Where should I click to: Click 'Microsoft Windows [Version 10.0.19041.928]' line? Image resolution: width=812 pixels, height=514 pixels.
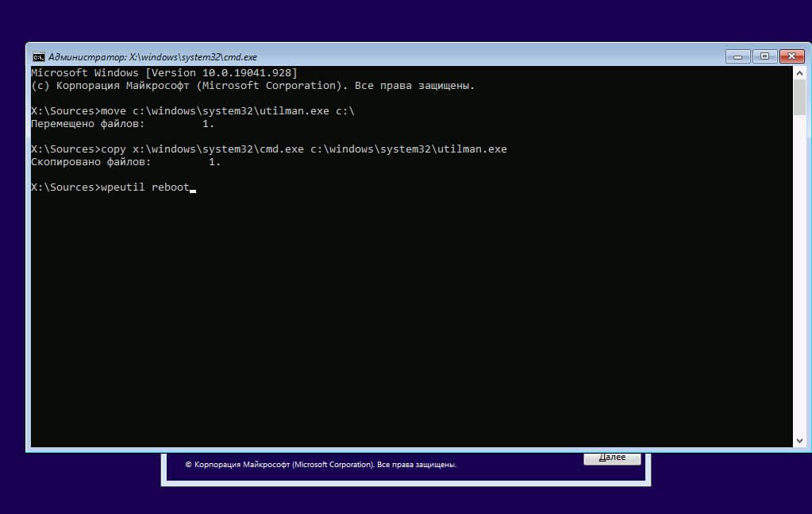tap(164, 73)
